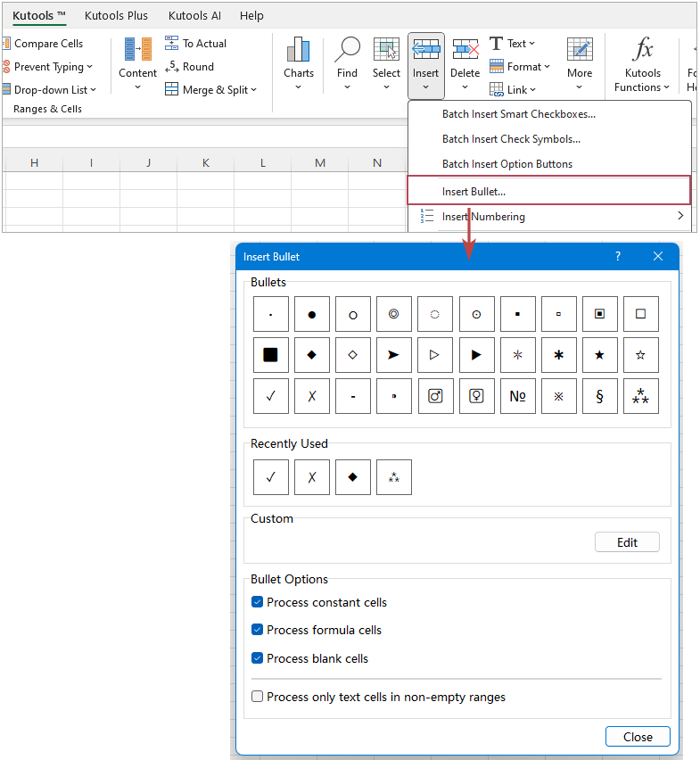Click the Find magnifier icon
This screenshot has width=700, height=760.
347,49
